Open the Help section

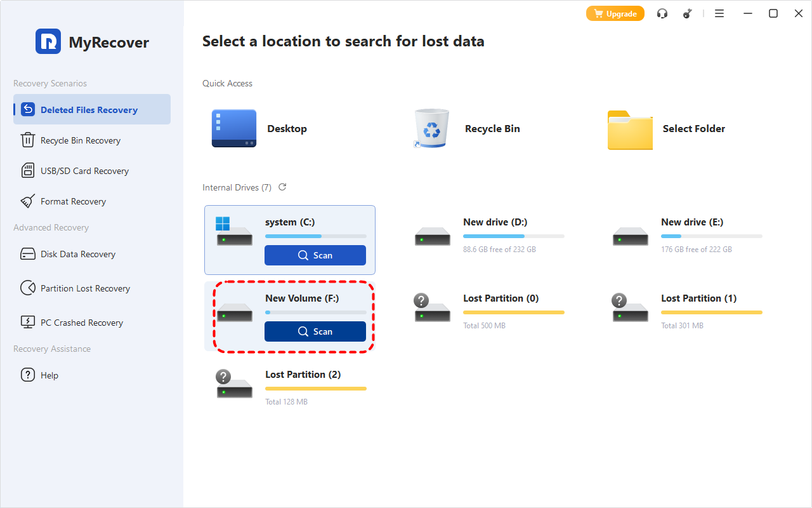93,375
